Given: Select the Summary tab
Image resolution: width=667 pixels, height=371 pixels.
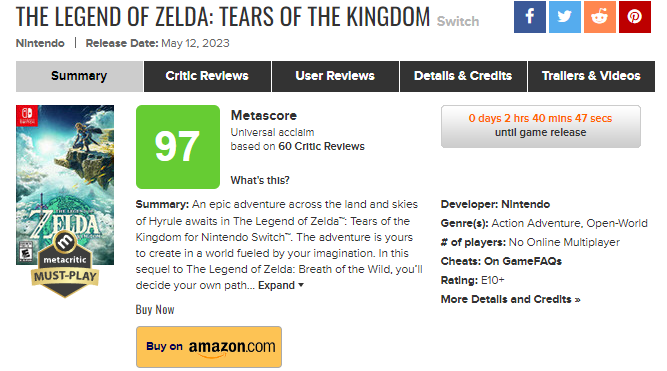Looking at the screenshot, I should click(x=79, y=76).
